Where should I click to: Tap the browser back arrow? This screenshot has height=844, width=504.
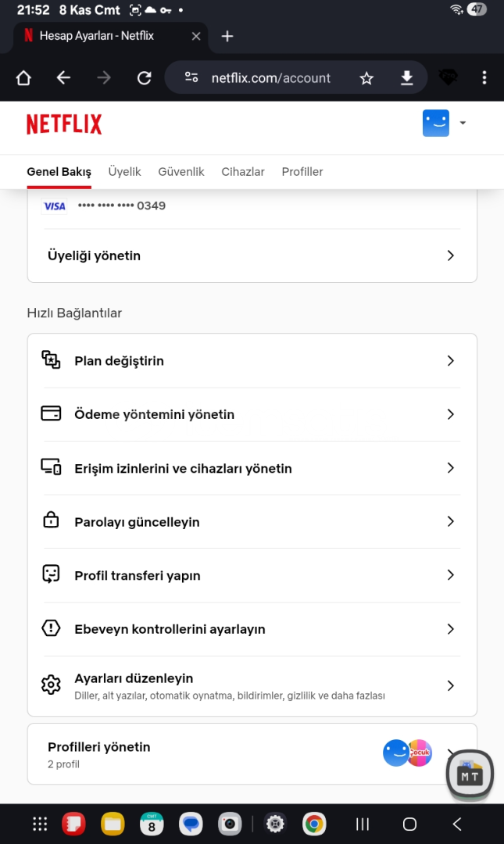[x=63, y=77]
